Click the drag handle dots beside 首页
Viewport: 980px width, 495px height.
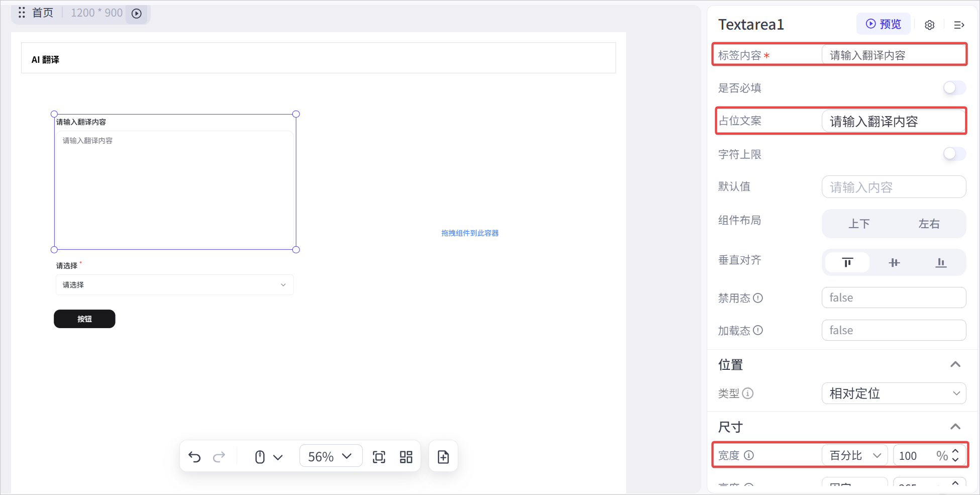pos(22,13)
